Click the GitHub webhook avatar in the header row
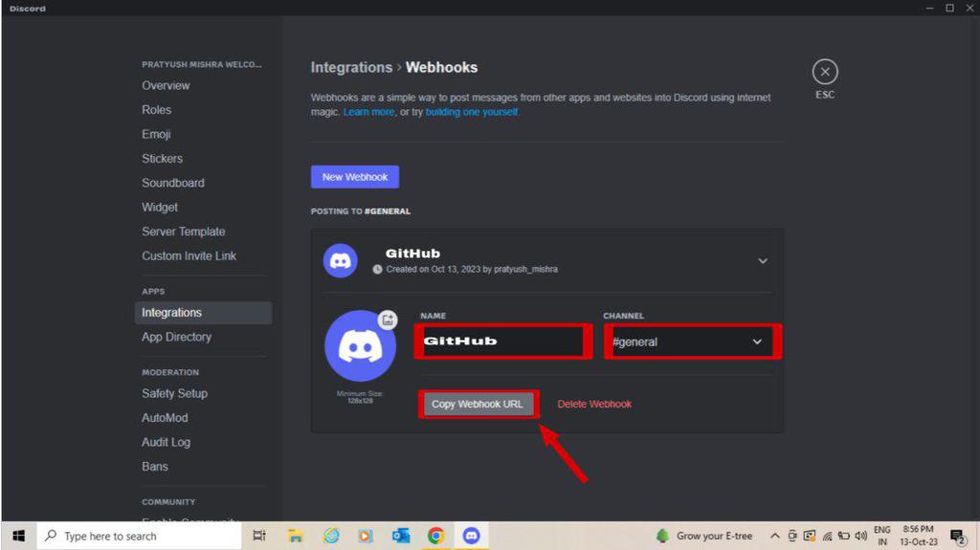The image size is (980, 550). 340,260
